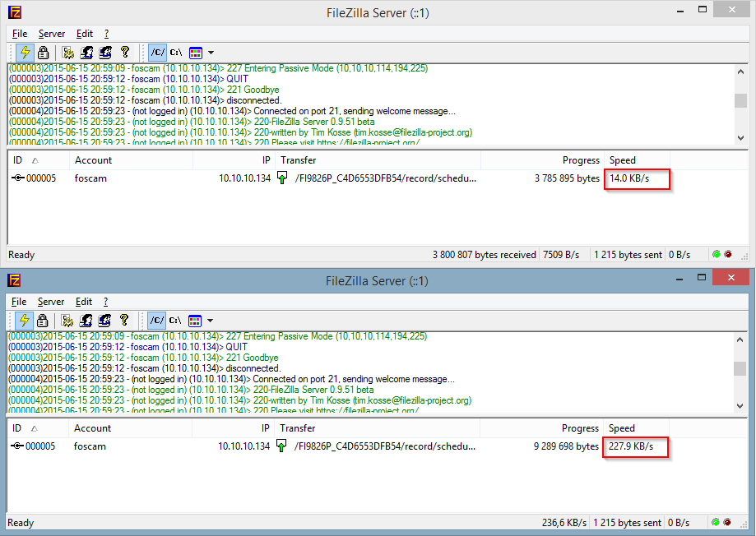Open the Groups dialog icon in top window
This screenshot has width=756, height=536.
(x=105, y=52)
